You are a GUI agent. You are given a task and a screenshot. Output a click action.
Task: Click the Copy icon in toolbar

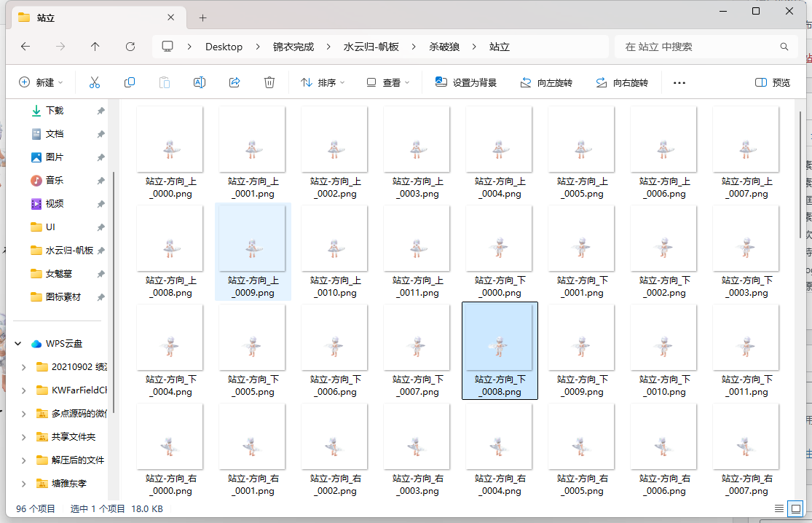(x=130, y=82)
